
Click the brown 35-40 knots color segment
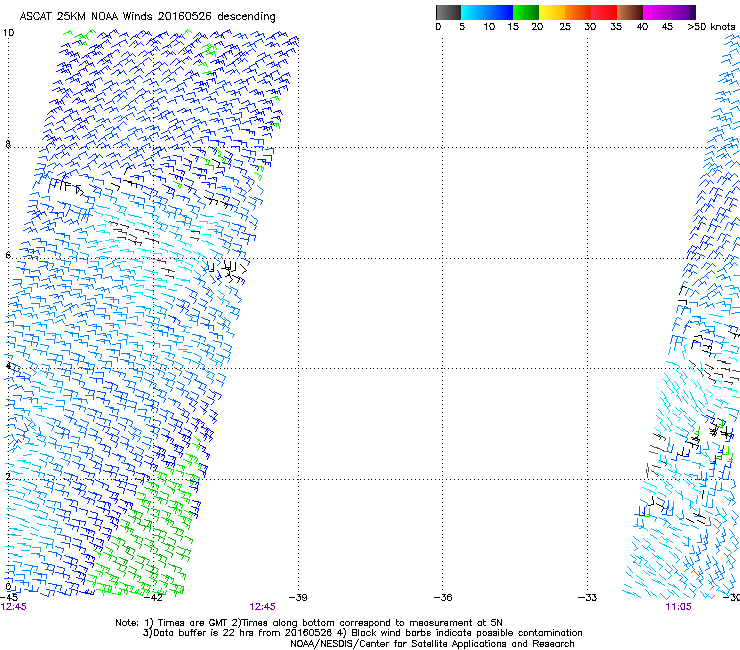630,12
